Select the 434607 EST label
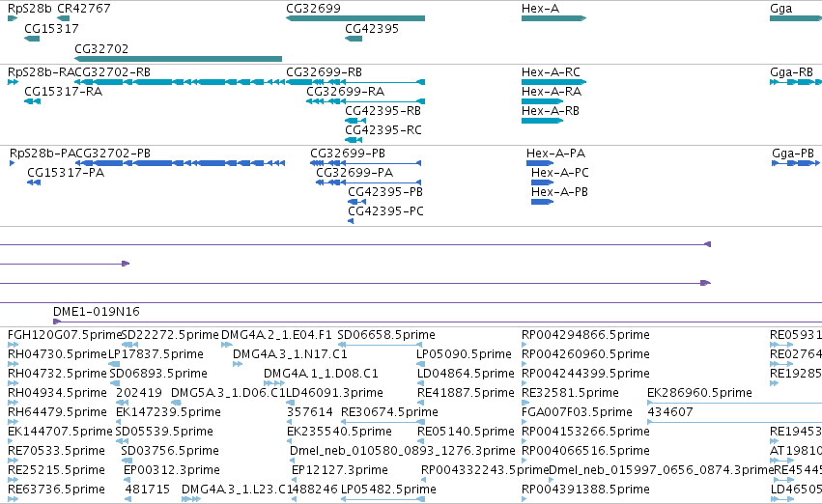 (x=670, y=412)
